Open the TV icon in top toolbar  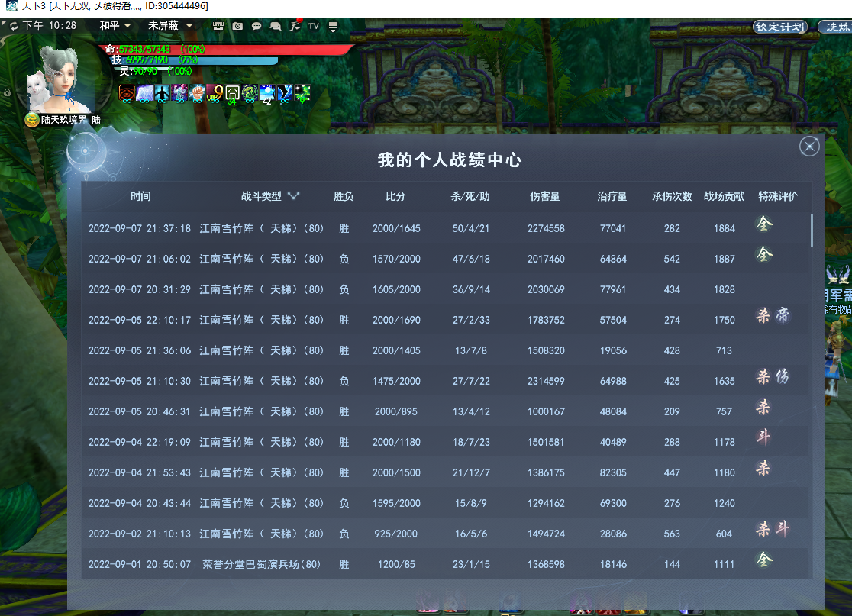click(x=314, y=25)
